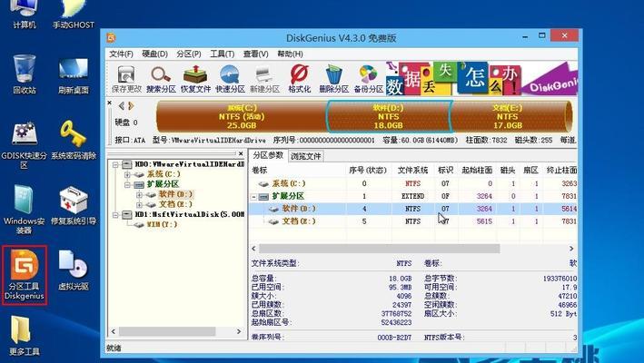Select the 格式化 format tool

[300, 78]
